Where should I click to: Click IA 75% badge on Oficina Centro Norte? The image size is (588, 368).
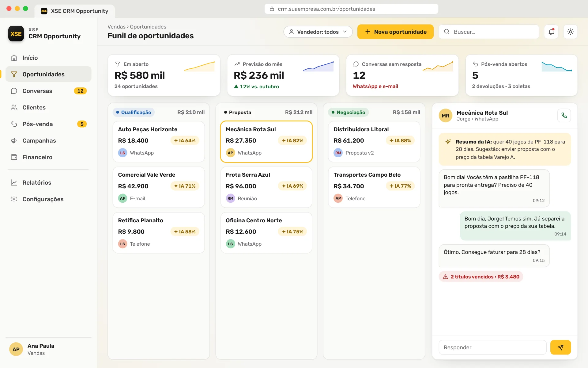[292, 232]
